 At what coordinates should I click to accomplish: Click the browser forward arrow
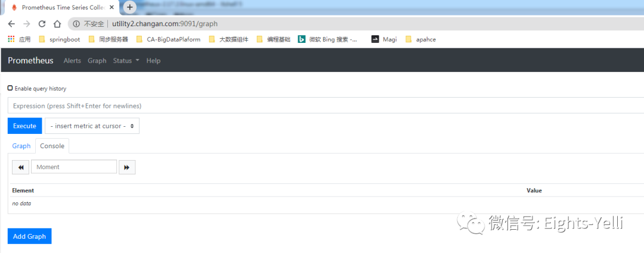point(27,24)
